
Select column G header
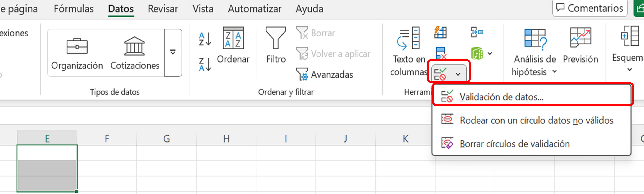(x=167, y=138)
